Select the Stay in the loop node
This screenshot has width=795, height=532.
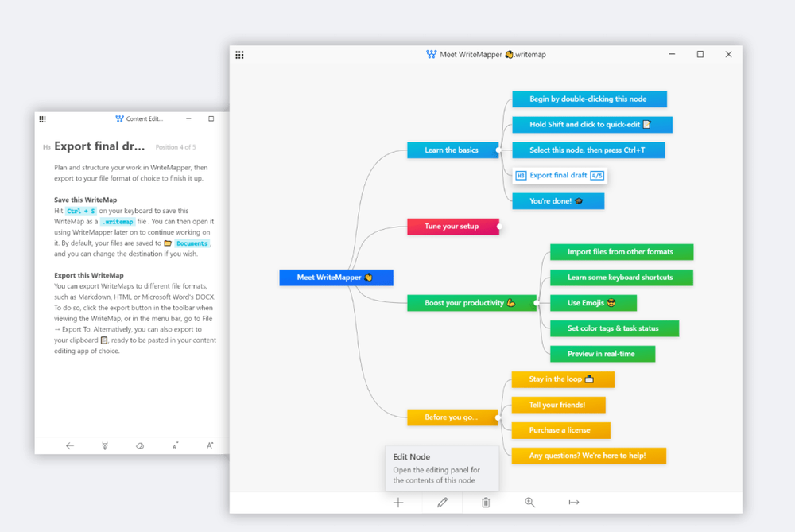[563, 379]
